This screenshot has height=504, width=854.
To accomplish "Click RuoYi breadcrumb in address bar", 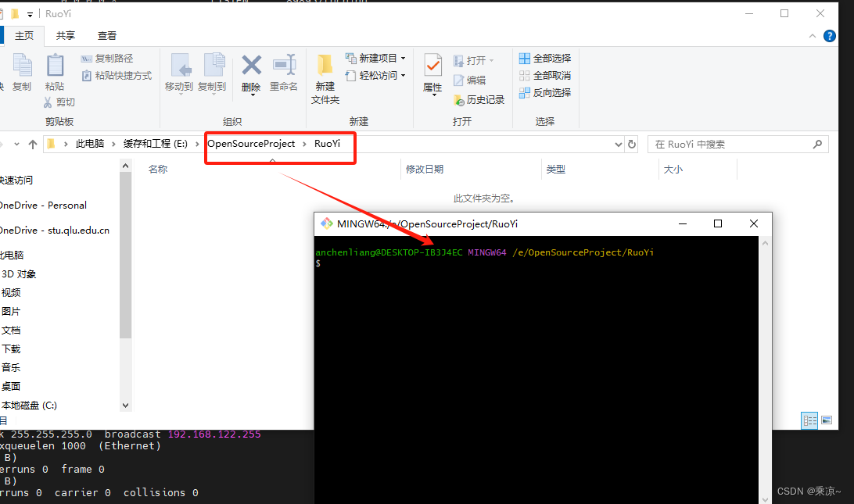I will (x=328, y=144).
